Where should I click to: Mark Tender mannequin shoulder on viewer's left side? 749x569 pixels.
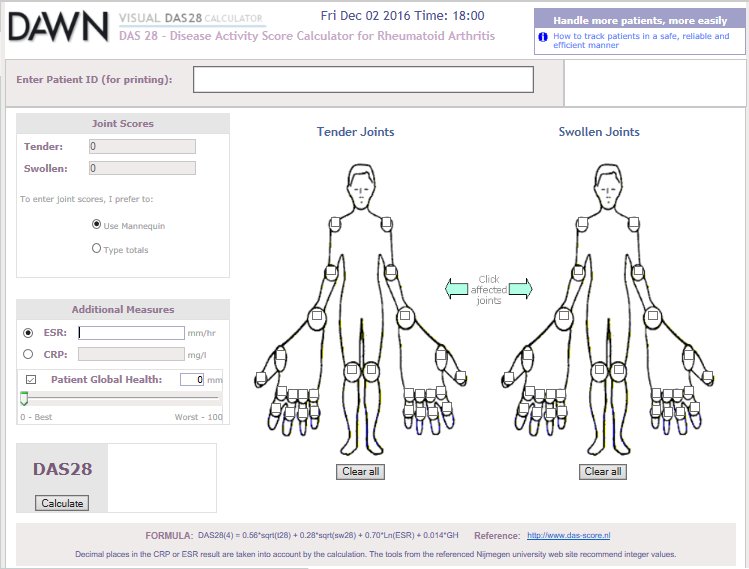tap(335, 223)
